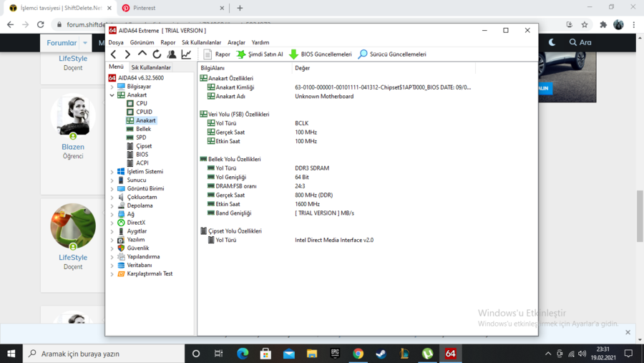
Task: Expand the Bilgisayar tree node
Action: click(x=112, y=87)
